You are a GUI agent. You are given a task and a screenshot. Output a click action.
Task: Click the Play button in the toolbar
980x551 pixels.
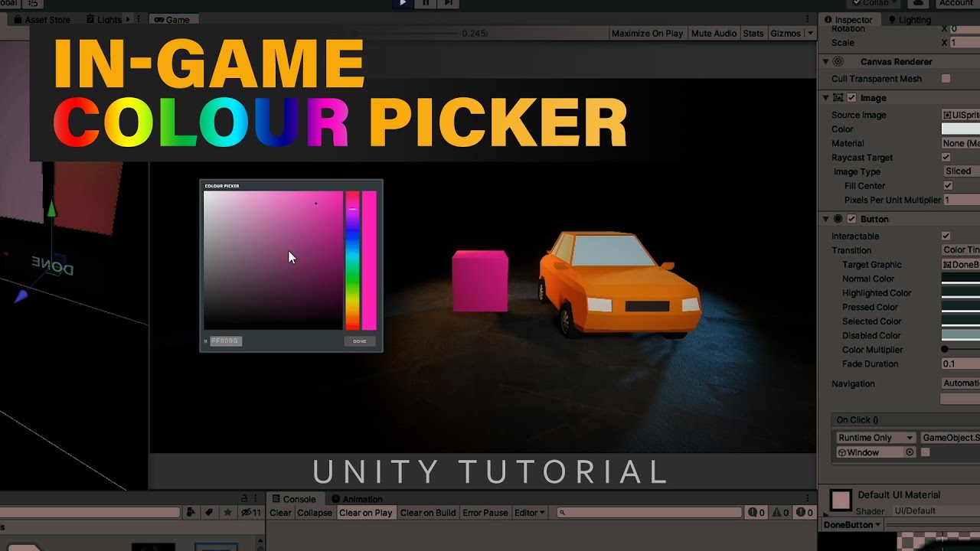[403, 3]
